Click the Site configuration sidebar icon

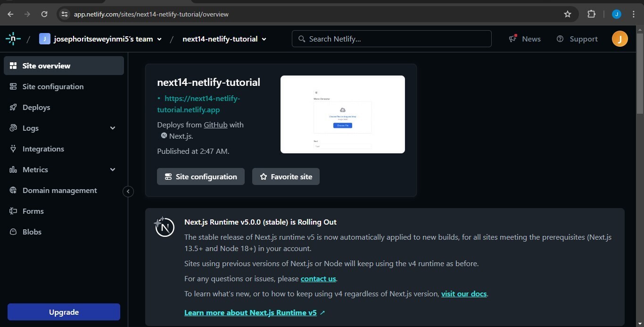[13, 86]
